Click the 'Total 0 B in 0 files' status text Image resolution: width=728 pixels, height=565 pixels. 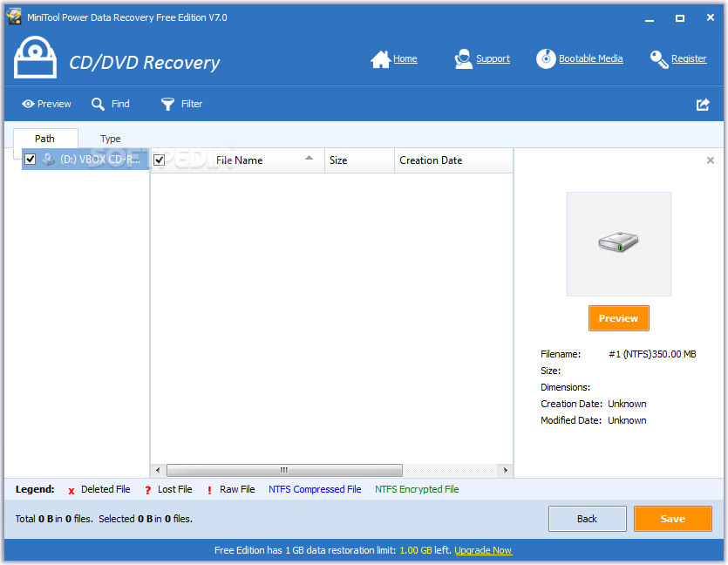point(54,519)
